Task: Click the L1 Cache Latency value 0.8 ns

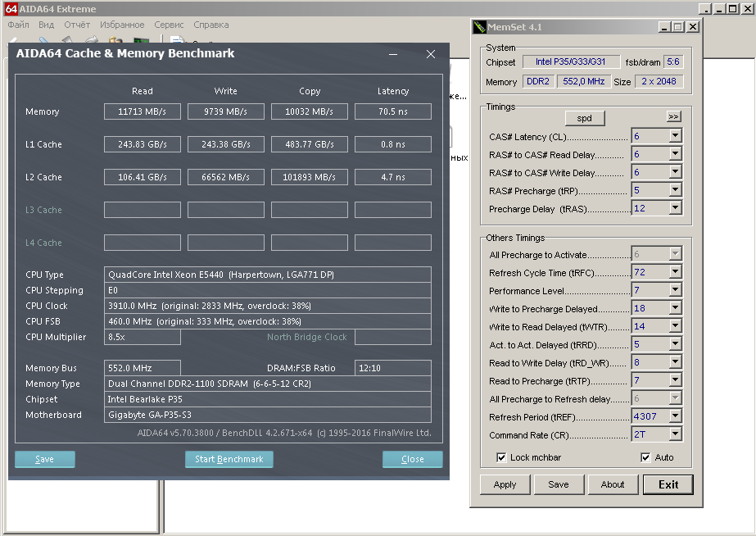Action: pos(393,144)
